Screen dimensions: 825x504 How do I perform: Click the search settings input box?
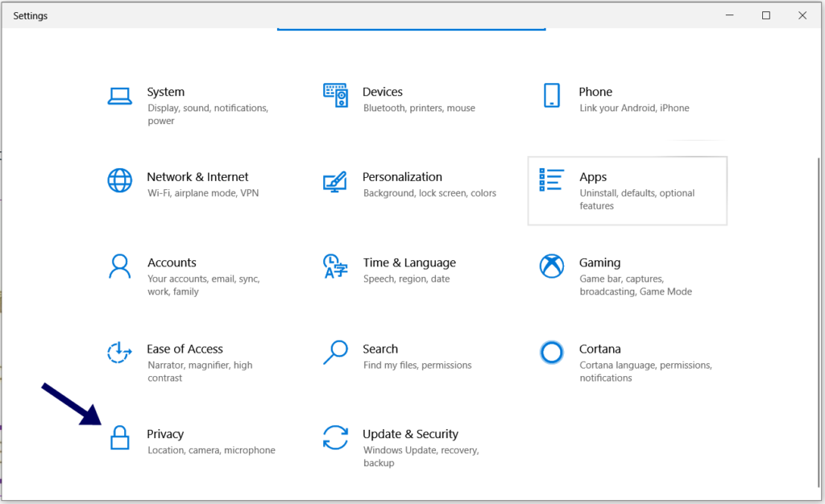411,24
